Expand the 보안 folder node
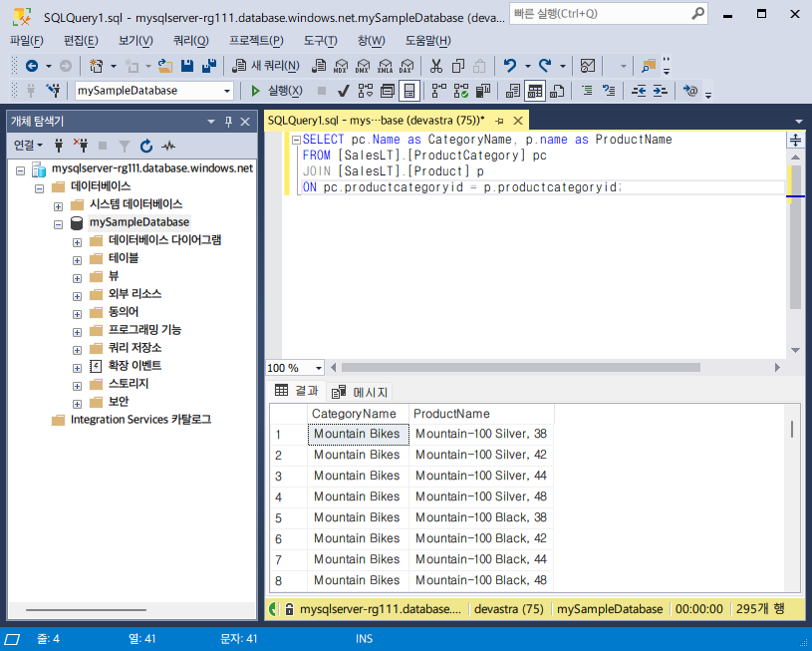This screenshot has width=812, height=651. 77,404
